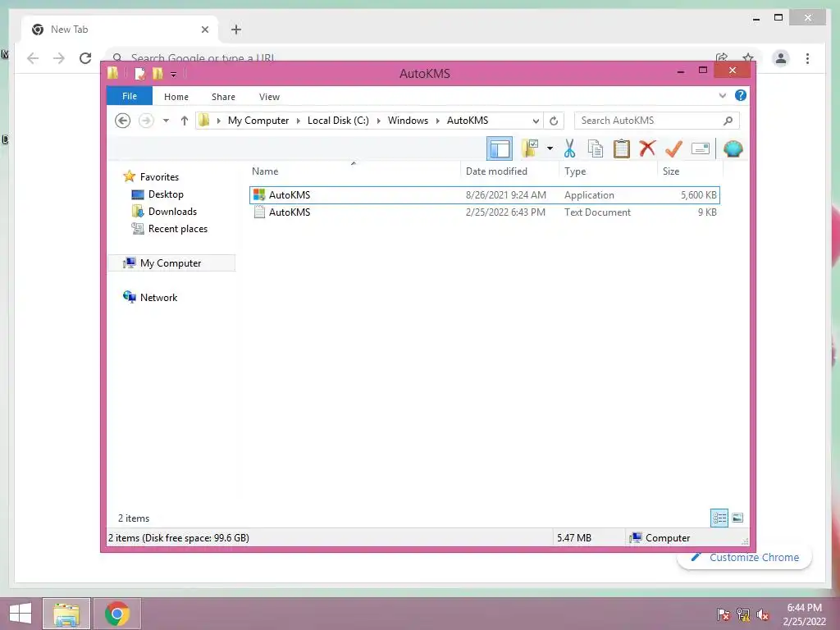Refresh the AutoKMS folder view
The height and width of the screenshot is (630, 840).
pos(554,121)
